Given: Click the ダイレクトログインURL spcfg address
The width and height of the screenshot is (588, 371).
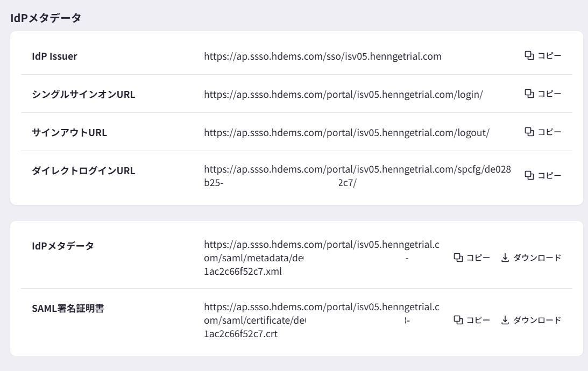Looking at the screenshot, I should [357, 170].
